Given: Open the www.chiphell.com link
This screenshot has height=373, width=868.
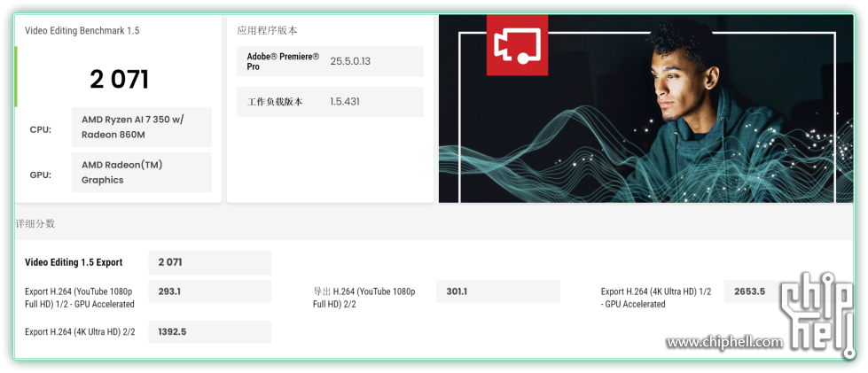Looking at the screenshot, I should (x=724, y=342).
